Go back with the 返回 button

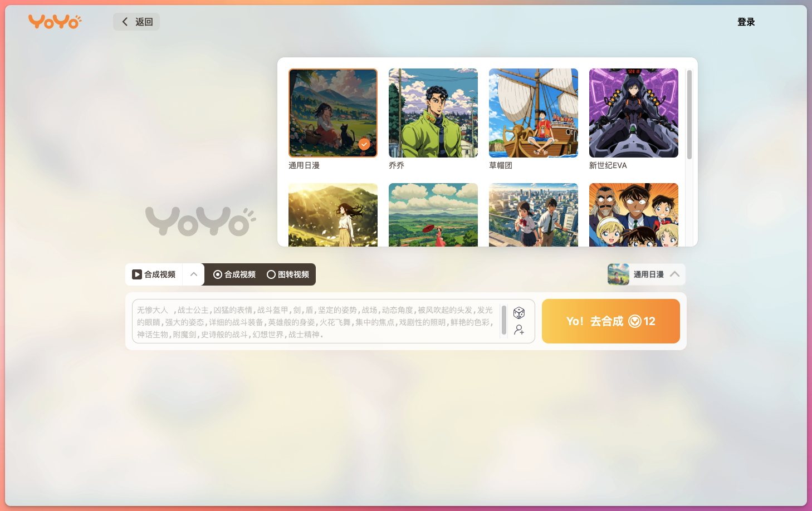click(x=136, y=22)
